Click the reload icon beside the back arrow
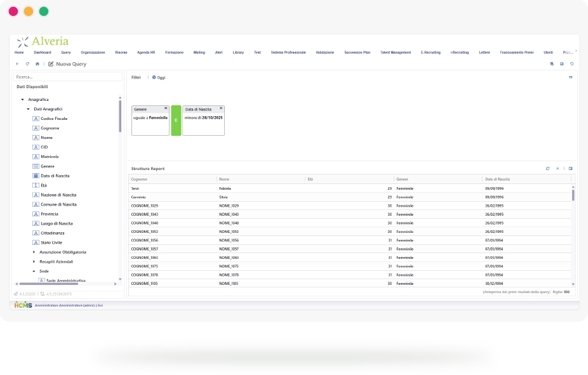The image size is (588, 375). coord(27,64)
